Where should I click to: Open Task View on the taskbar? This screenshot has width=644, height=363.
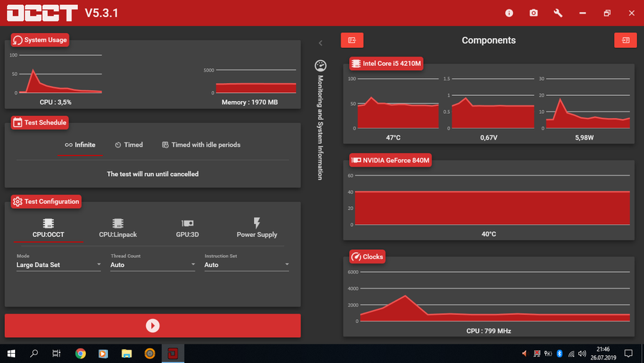57,354
